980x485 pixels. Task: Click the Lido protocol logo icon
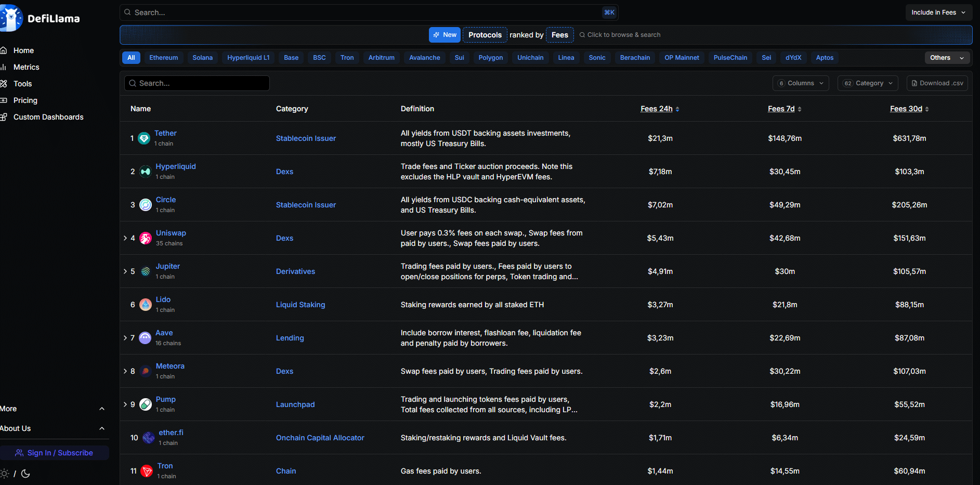pyautogui.click(x=146, y=305)
